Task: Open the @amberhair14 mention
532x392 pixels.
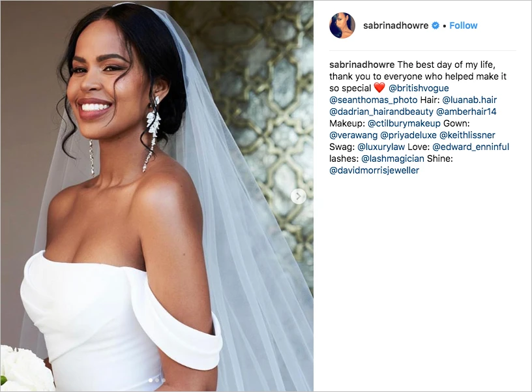Action: pyautogui.click(x=466, y=112)
